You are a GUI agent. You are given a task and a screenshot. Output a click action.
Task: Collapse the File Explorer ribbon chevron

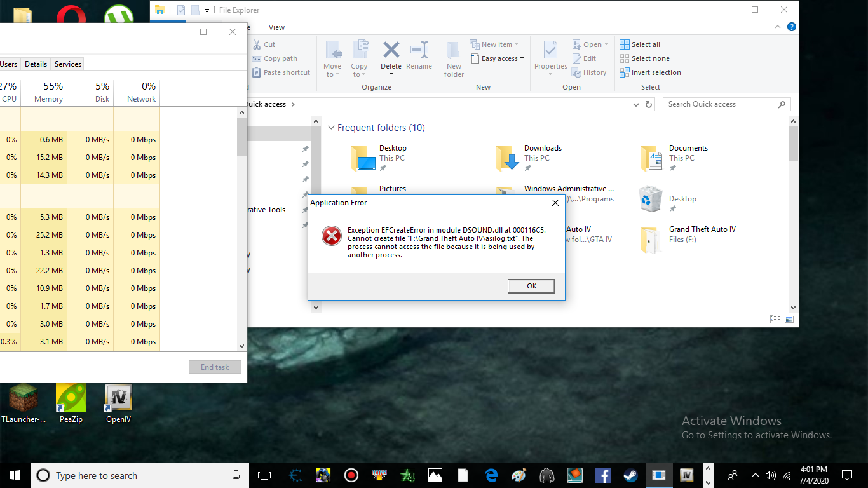click(x=779, y=27)
